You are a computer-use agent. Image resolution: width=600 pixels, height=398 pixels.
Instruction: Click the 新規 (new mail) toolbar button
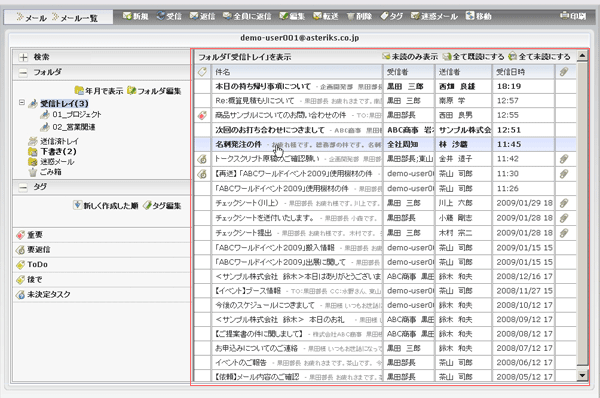(x=135, y=16)
